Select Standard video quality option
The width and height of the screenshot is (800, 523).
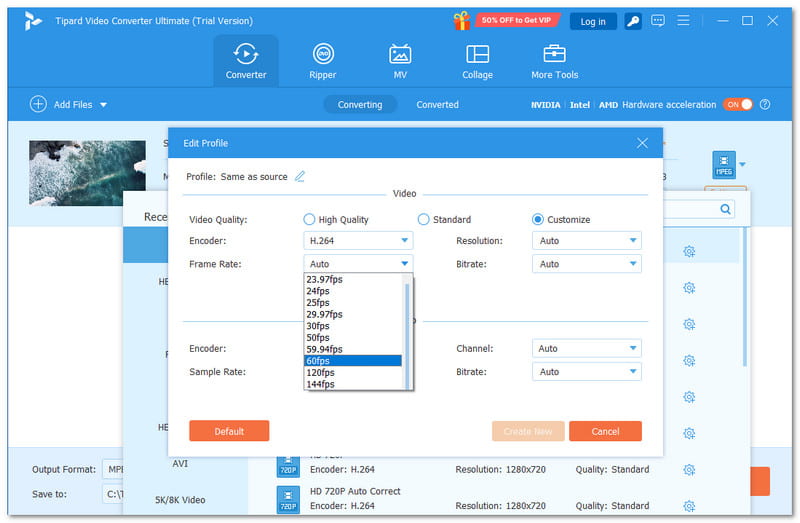point(424,220)
